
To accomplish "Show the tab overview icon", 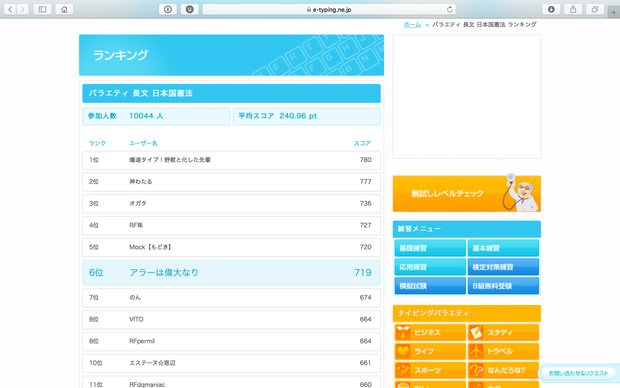I will (x=595, y=9).
